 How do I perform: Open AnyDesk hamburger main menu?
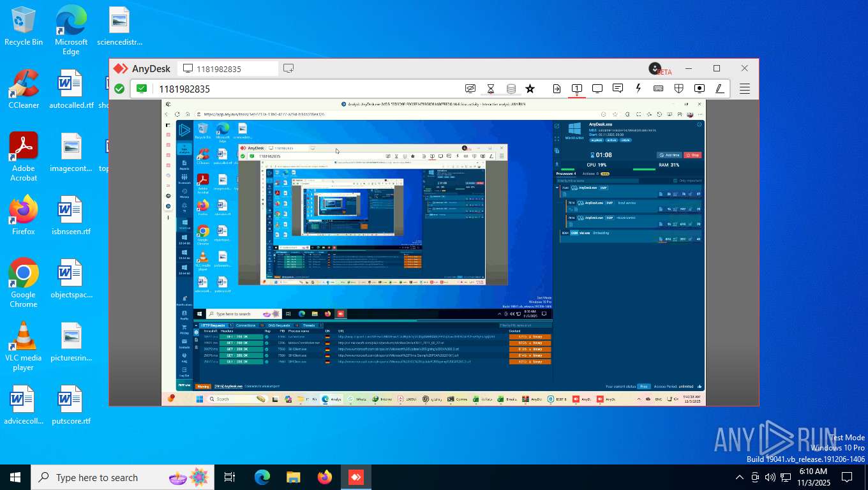click(x=744, y=89)
